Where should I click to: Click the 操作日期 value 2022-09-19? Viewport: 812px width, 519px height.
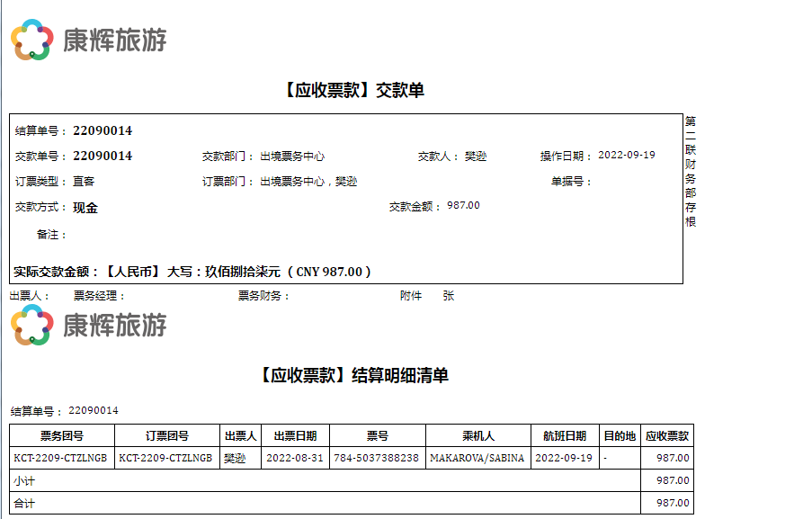[627, 155]
